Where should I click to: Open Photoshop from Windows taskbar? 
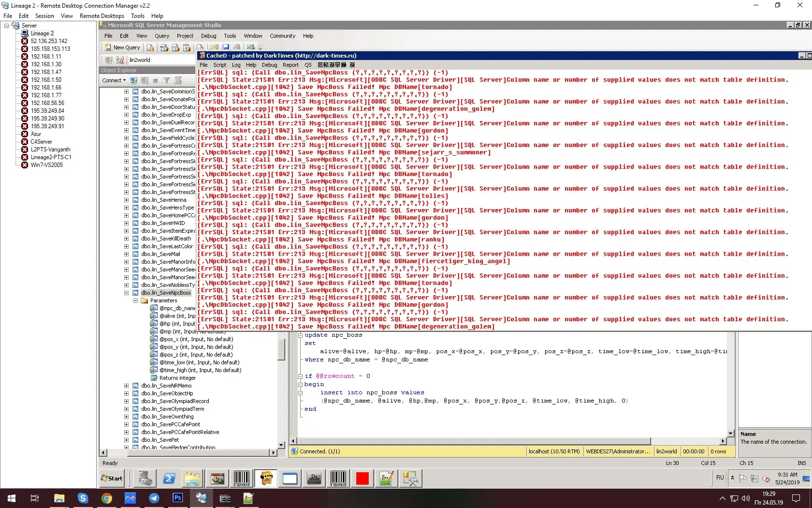(178, 498)
